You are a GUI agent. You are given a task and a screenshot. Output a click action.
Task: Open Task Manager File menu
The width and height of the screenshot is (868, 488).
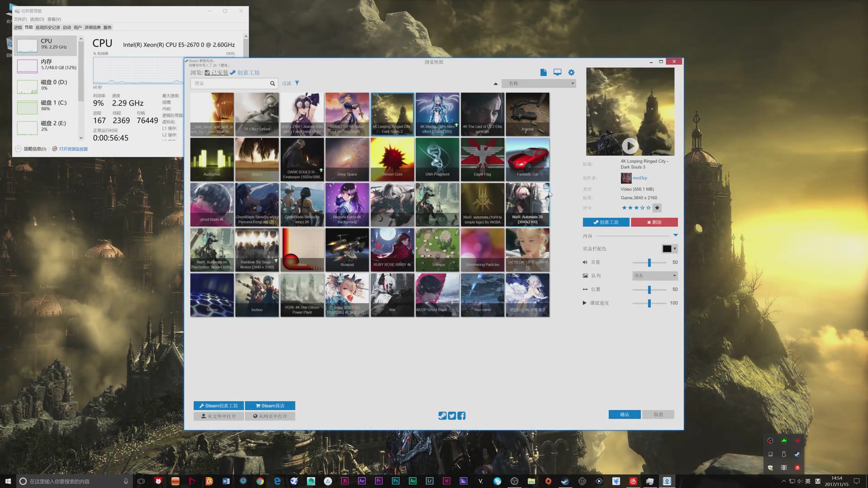point(20,19)
